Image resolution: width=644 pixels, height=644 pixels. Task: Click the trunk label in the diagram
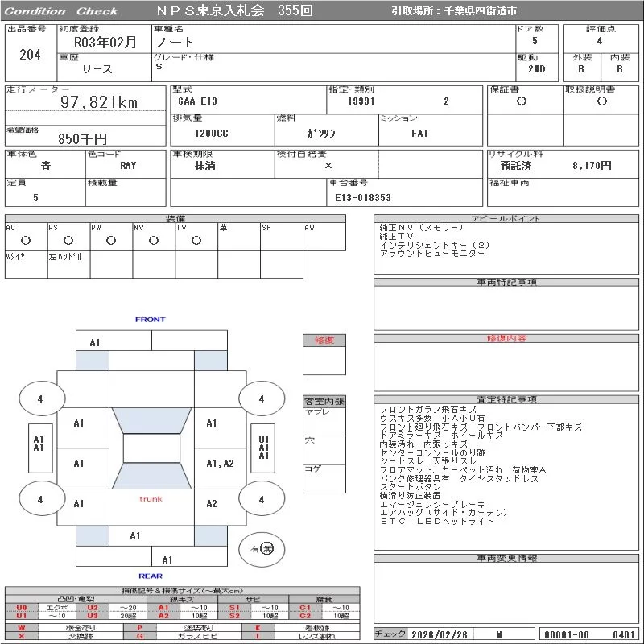pos(151,499)
